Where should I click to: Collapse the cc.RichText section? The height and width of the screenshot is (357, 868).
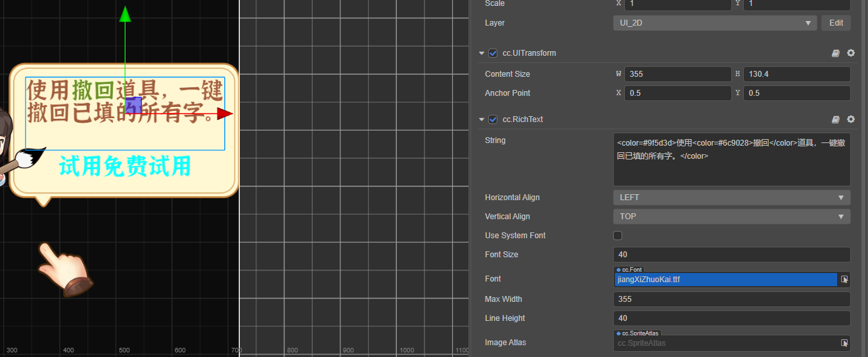[x=482, y=119]
